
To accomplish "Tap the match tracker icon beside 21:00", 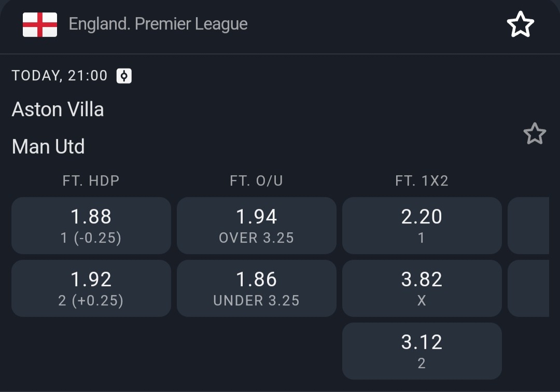I will pos(124,76).
